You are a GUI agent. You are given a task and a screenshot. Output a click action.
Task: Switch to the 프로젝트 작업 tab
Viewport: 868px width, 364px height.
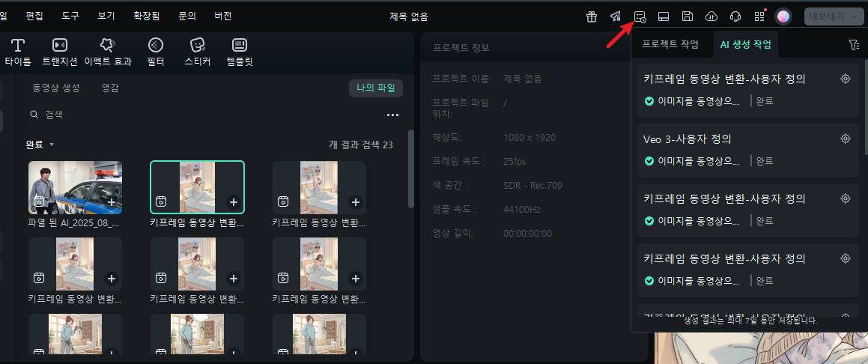pos(670,45)
